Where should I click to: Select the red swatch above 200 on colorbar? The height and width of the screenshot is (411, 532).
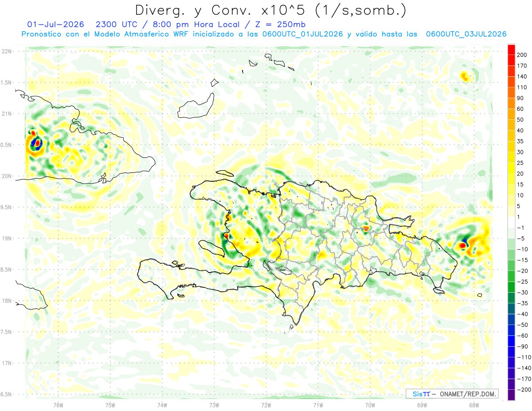511,50
